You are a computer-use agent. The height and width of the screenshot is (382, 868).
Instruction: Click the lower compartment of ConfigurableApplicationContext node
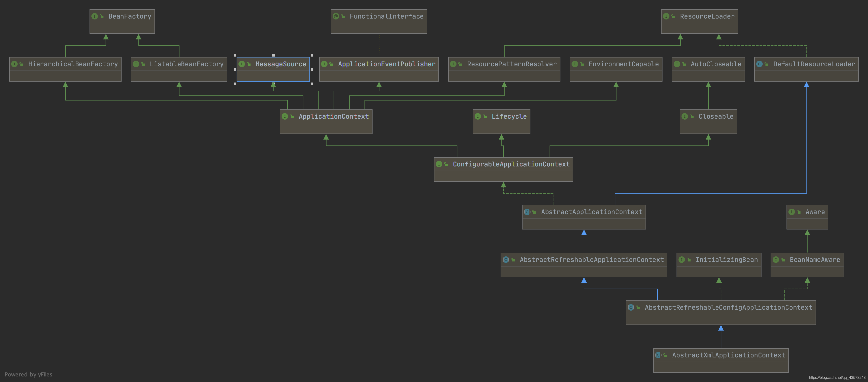click(503, 176)
